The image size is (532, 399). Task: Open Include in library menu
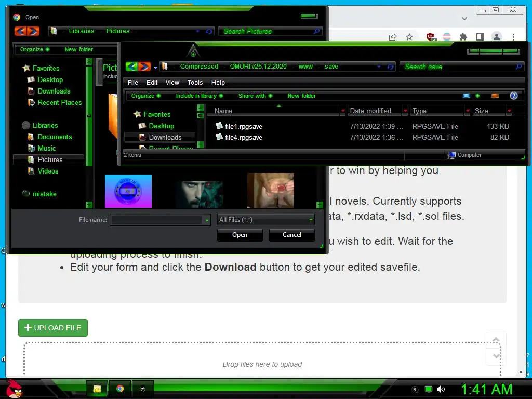pos(199,96)
